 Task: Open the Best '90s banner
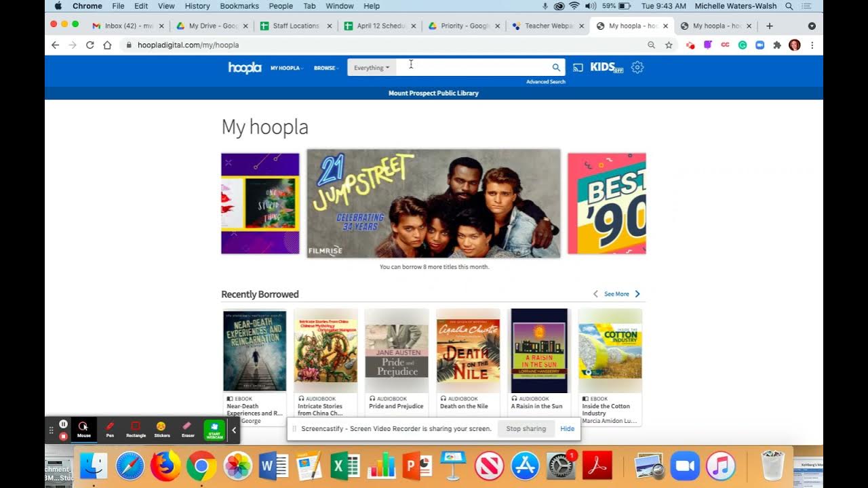[x=607, y=203]
